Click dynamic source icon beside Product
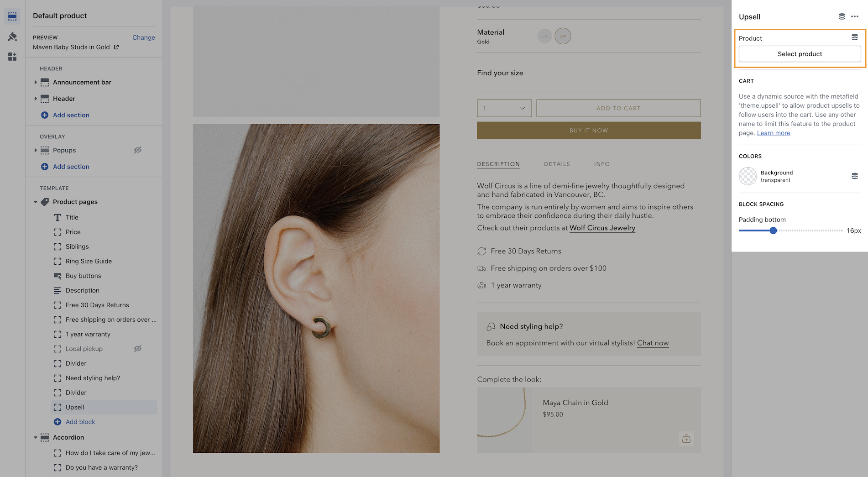Image resolution: width=868 pixels, height=477 pixels. (x=854, y=37)
